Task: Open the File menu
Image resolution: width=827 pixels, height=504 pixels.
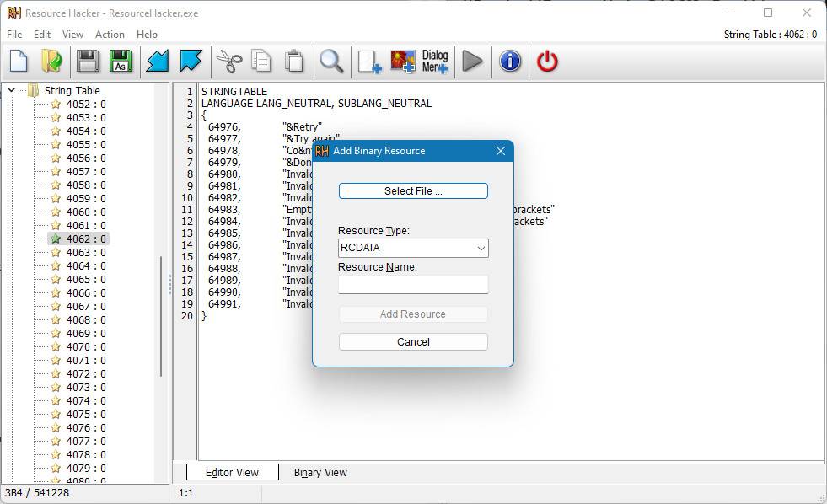Action: (14, 35)
